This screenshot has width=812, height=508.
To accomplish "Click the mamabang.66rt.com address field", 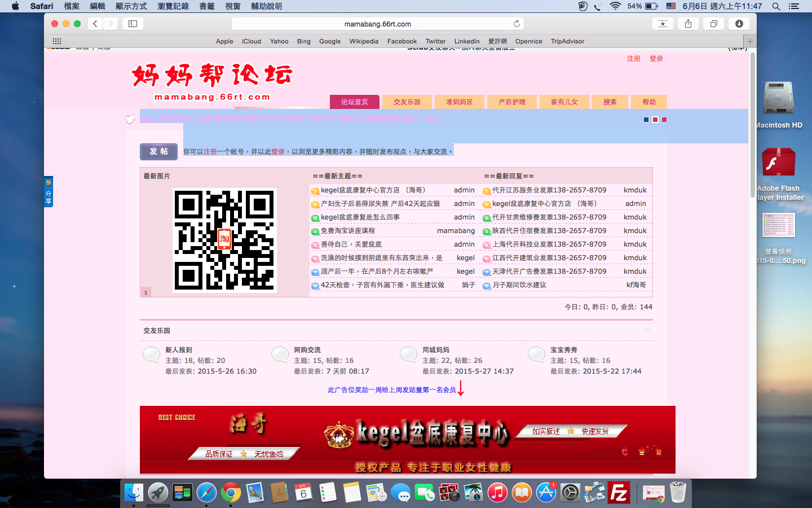I will 378,24.
